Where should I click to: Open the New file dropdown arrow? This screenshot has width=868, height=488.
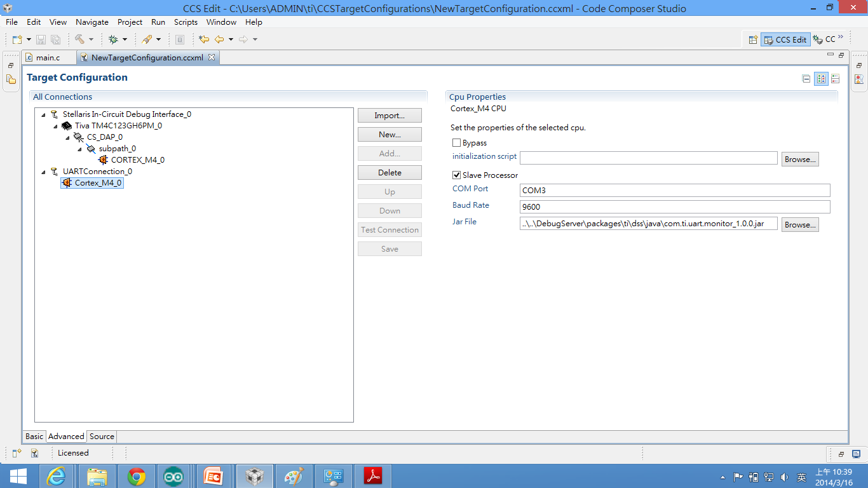coord(27,39)
